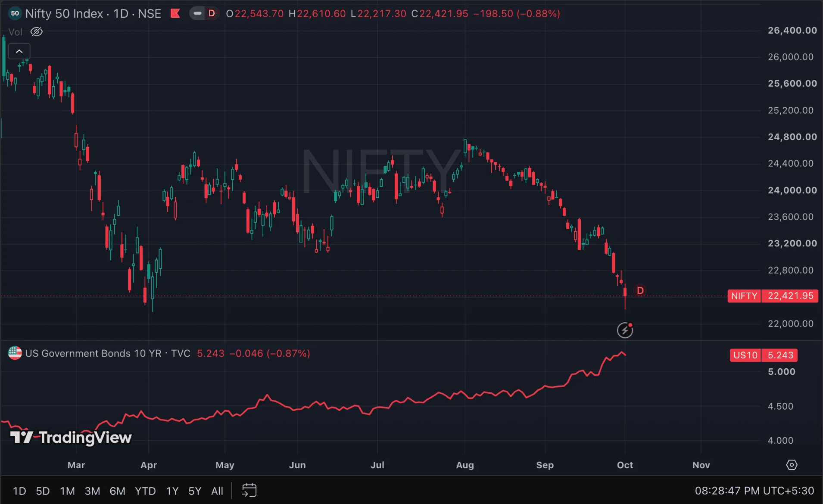Click the Nifty 50 Index symbol title

(64, 14)
